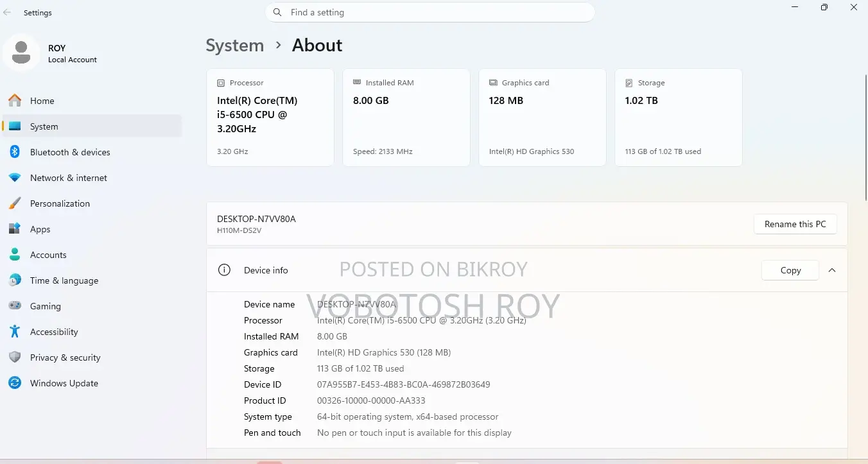Click the Storage card icon

[x=629, y=83]
